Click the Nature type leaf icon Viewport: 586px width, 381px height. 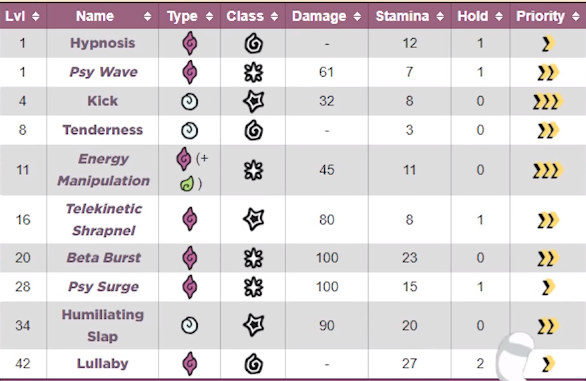(186, 184)
